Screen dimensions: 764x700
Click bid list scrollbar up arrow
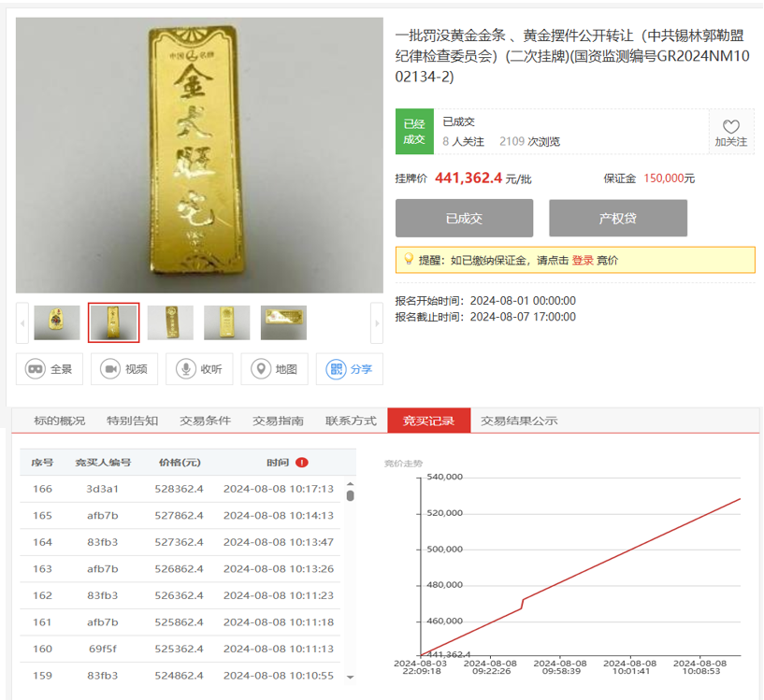point(350,484)
